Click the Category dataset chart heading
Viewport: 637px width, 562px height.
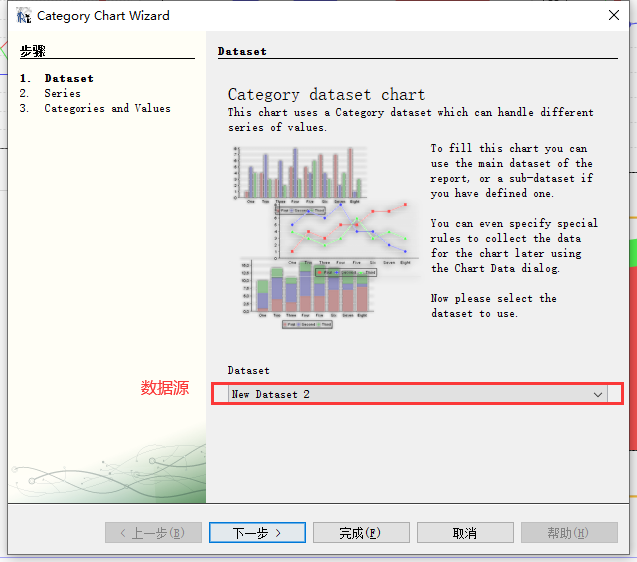326,95
